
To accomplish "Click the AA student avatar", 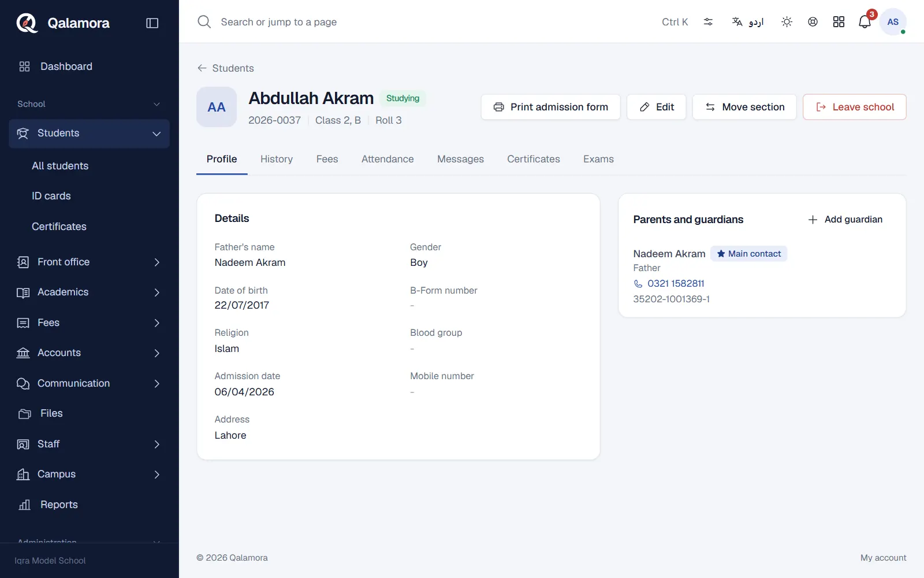I will [217, 107].
